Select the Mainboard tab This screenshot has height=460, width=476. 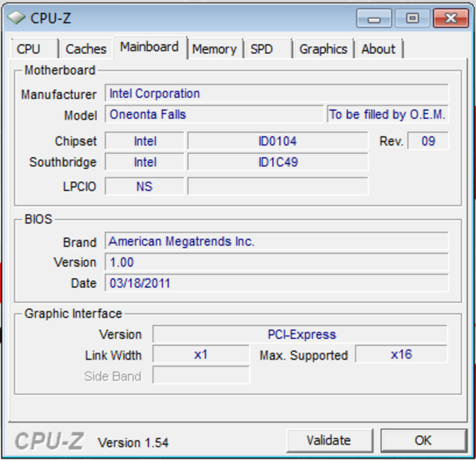click(x=149, y=48)
